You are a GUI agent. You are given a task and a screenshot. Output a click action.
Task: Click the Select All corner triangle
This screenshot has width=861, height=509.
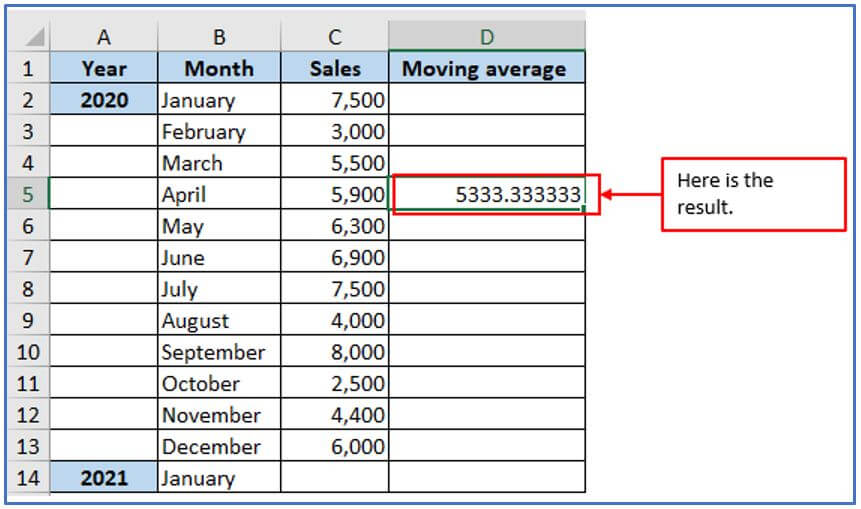point(33,37)
